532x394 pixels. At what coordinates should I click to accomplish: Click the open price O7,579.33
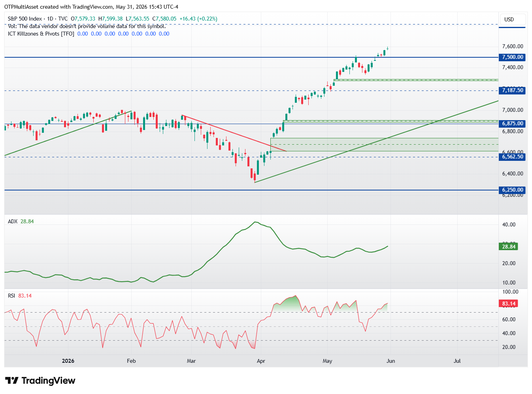pyautogui.click(x=83, y=19)
